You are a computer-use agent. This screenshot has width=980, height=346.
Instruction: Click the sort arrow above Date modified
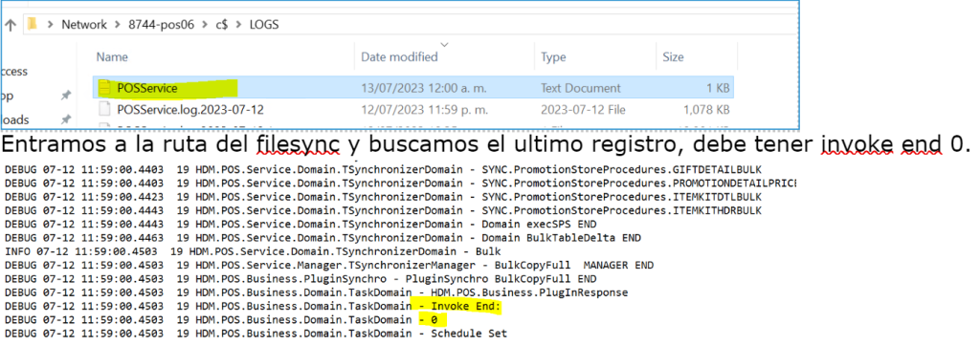(x=444, y=44)
